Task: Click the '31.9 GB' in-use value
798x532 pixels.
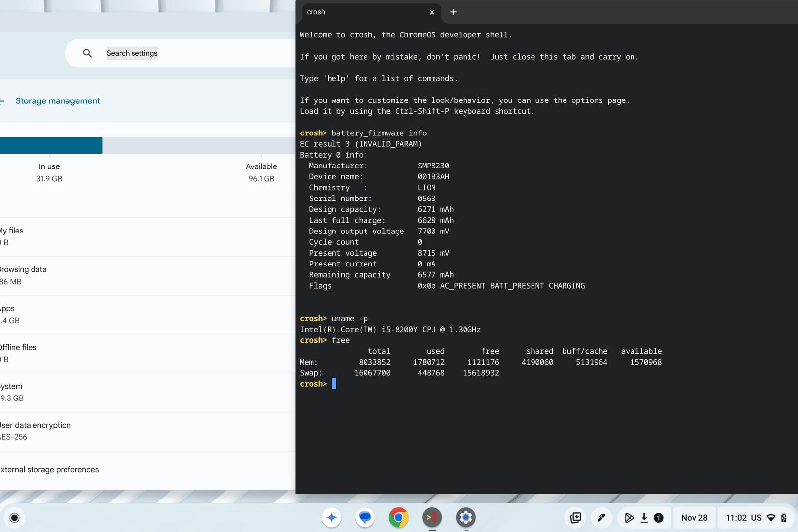Action: [49, 179]
